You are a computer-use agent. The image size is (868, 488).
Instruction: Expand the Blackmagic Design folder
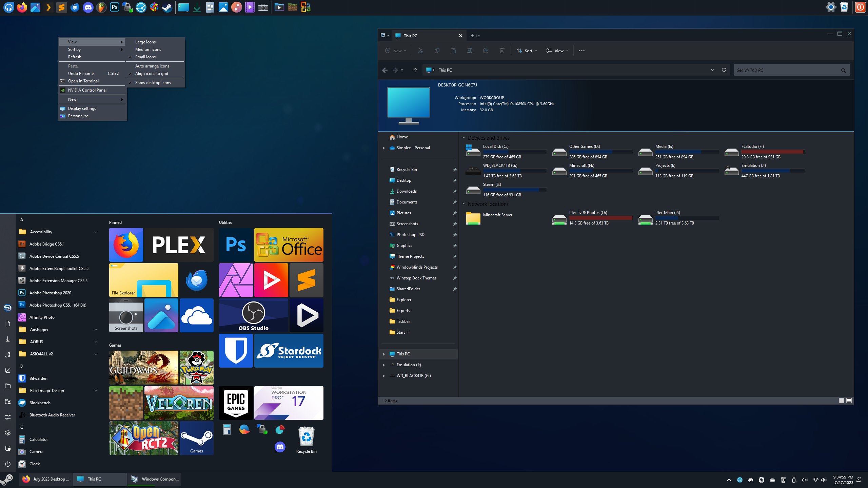click(x=96, y=391)
